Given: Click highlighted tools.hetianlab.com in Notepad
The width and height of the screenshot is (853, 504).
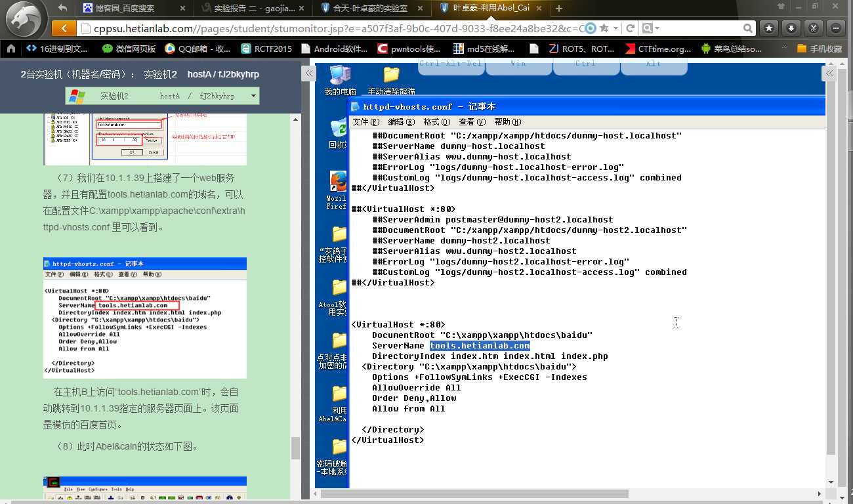Looking at the screenshot, I should click(480, 346).
